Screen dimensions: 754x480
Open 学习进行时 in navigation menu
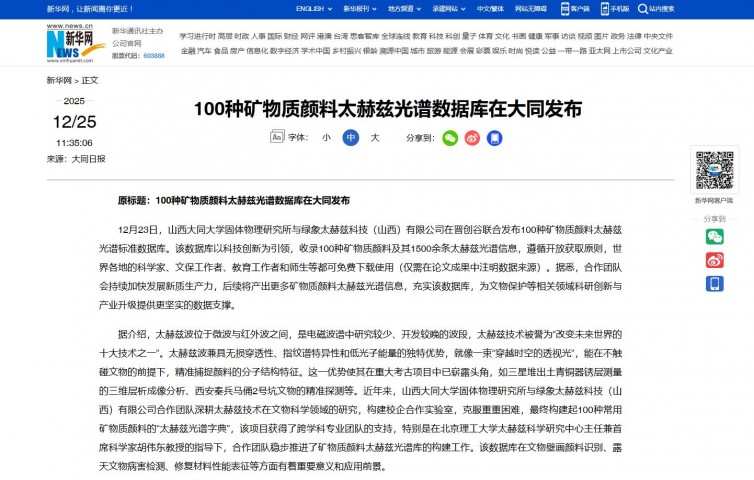pos(197,36)
